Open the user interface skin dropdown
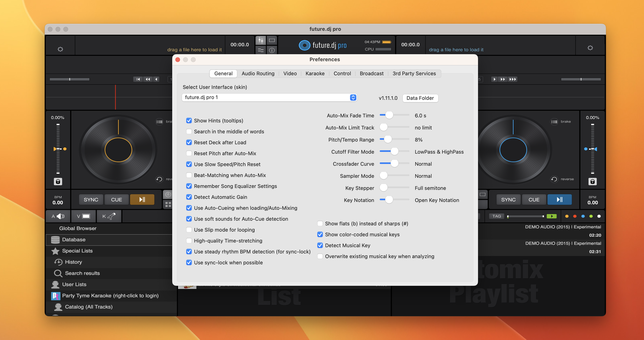Image resolution: width=644 pixels, height=340 pixels. click(269, 97)
